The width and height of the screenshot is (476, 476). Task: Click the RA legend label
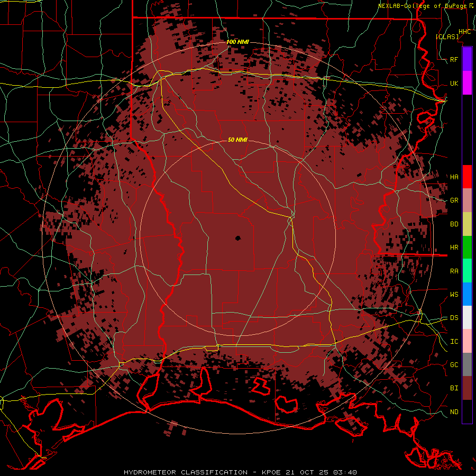tap(454, 271)
